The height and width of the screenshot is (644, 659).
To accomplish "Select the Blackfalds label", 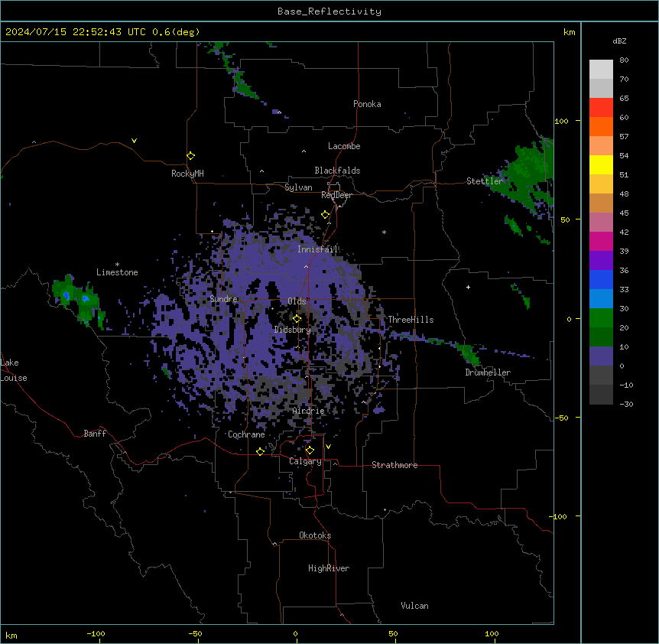I will point(337,171).
